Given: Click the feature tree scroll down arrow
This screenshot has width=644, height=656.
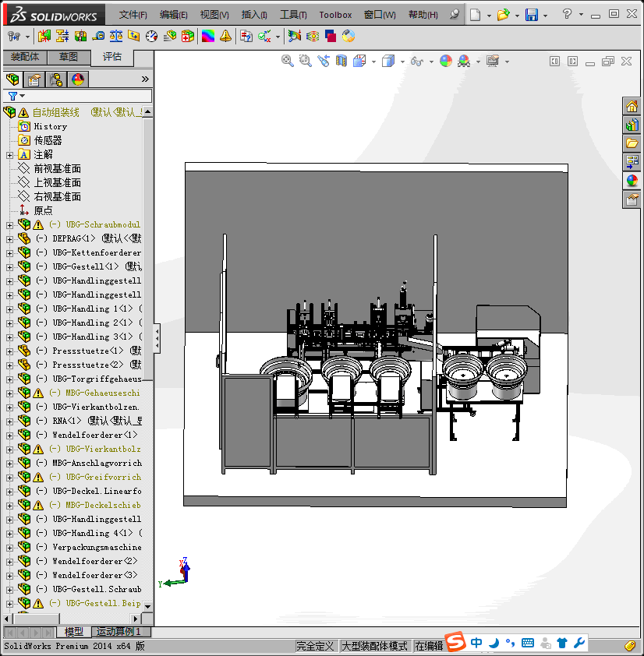Looking at the screenshot, I should click(x=147, y=606).
